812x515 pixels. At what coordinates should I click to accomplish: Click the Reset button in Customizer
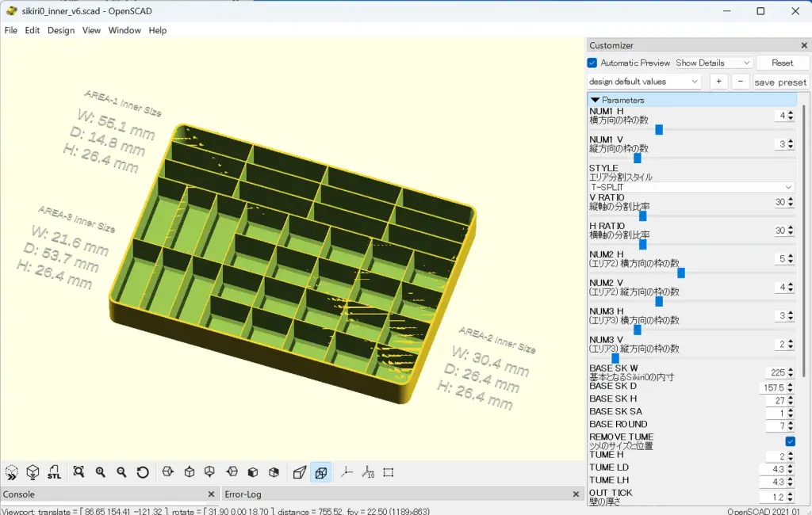click(x=782, y=63)
